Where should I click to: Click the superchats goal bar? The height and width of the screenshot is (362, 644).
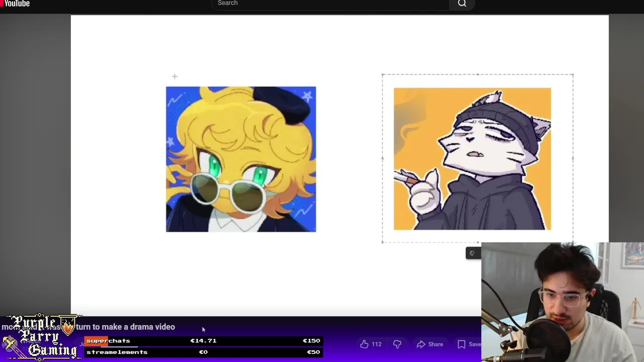click(x=203, y=341)
